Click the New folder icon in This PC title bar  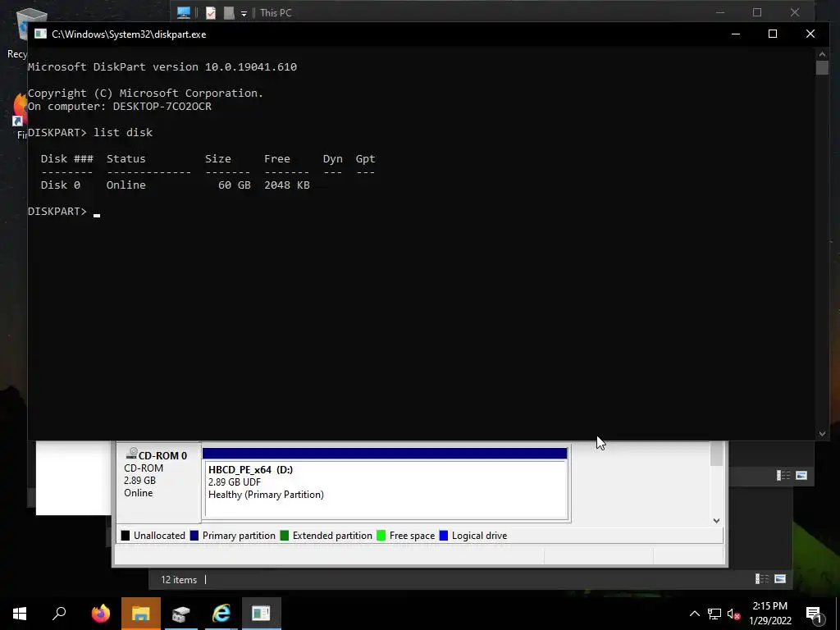tap(229, 13)
